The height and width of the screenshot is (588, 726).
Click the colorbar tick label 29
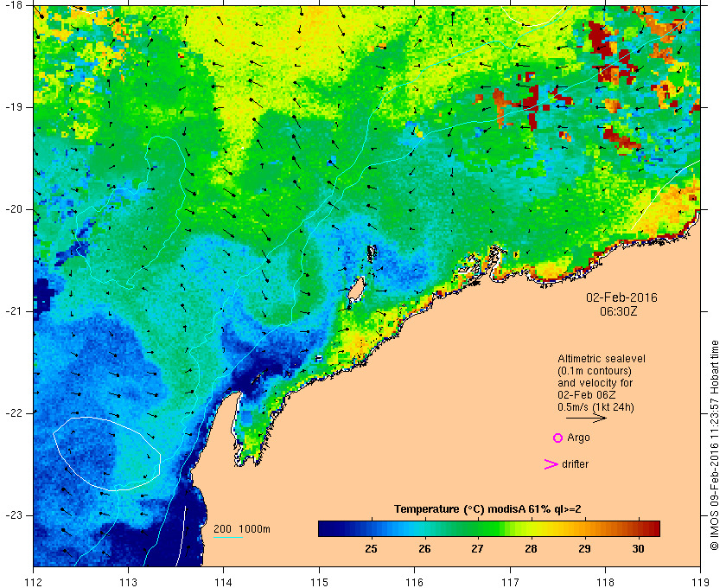[585, 549]
